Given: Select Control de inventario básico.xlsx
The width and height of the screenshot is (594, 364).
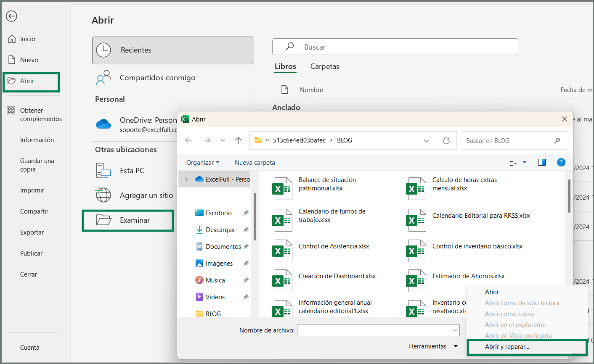Looking at the screenshot, I should click(x=464, y=251).
